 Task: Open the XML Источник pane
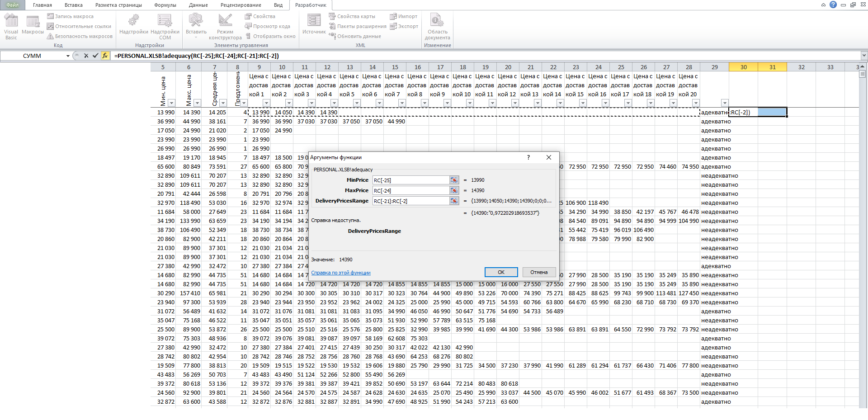314,25
